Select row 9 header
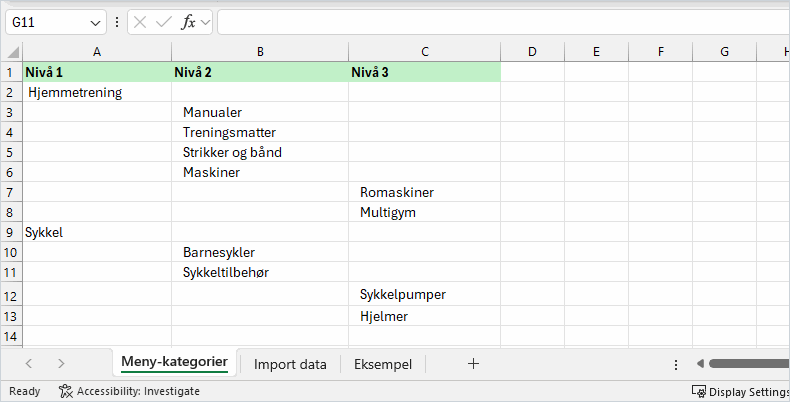The image size is (790, 402). click(11, 232)
